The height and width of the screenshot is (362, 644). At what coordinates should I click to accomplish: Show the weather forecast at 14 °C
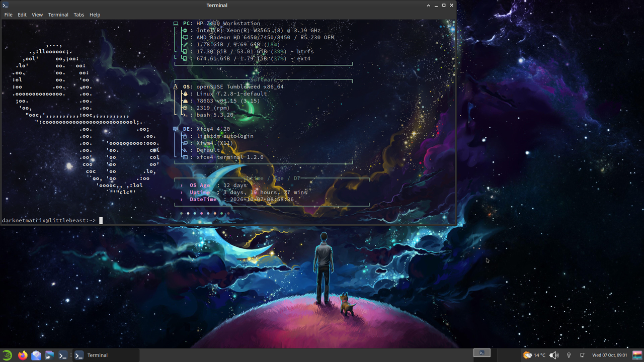pyautogui.click(x=534, y=355)
